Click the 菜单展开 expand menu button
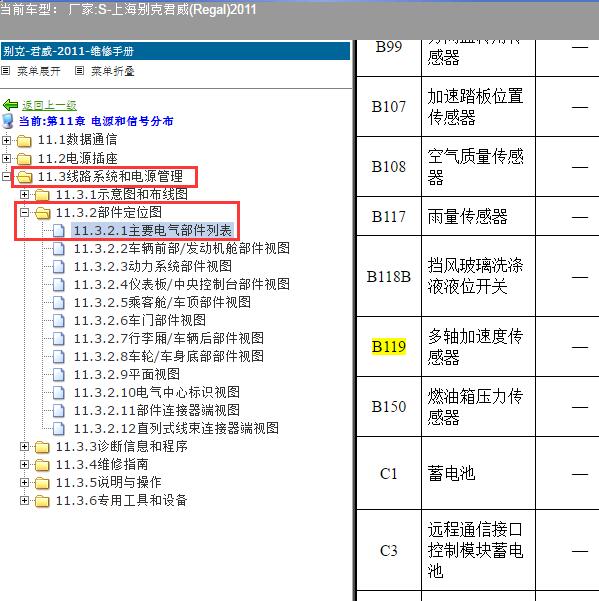 coord(39,71)
